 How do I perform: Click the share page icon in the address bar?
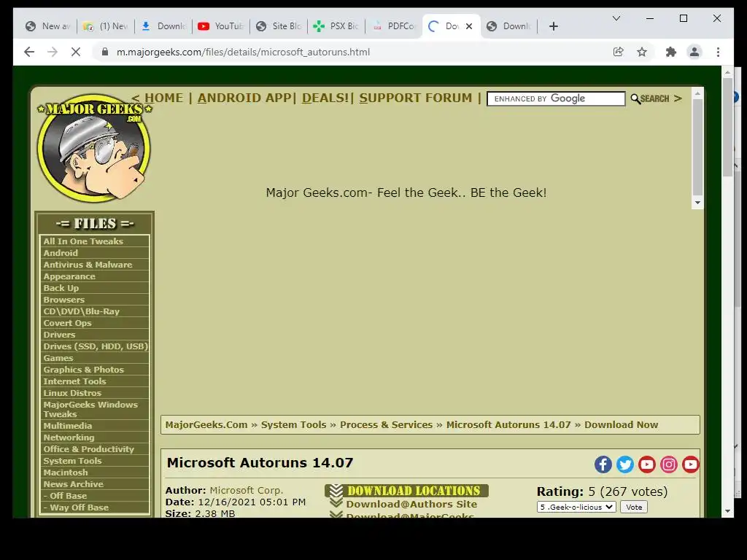tap(618, 52)
